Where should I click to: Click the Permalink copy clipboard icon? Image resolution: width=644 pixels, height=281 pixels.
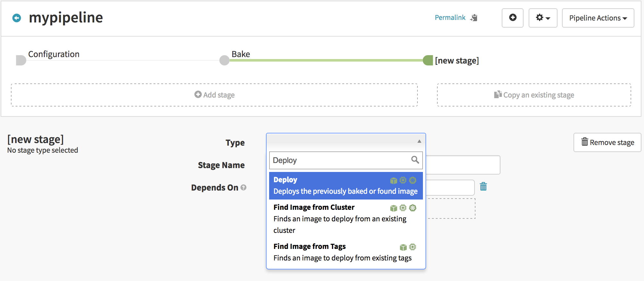tap(474, 18)
